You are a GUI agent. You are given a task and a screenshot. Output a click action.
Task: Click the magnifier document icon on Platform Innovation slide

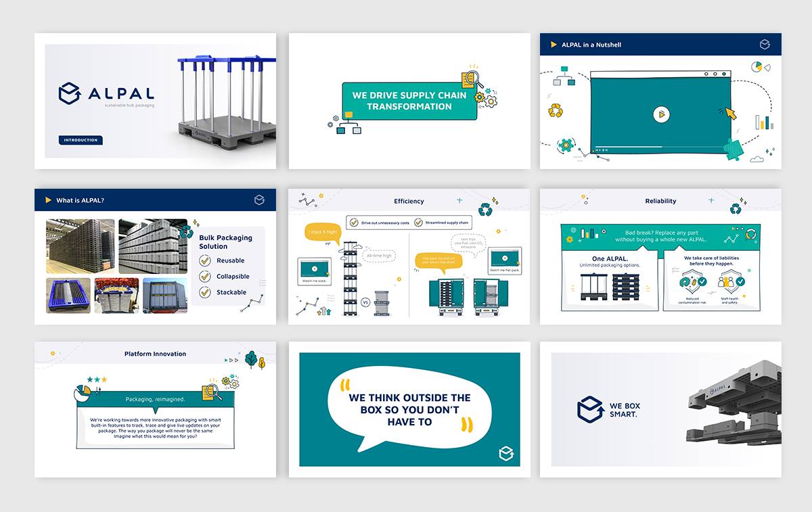[212, 392]
